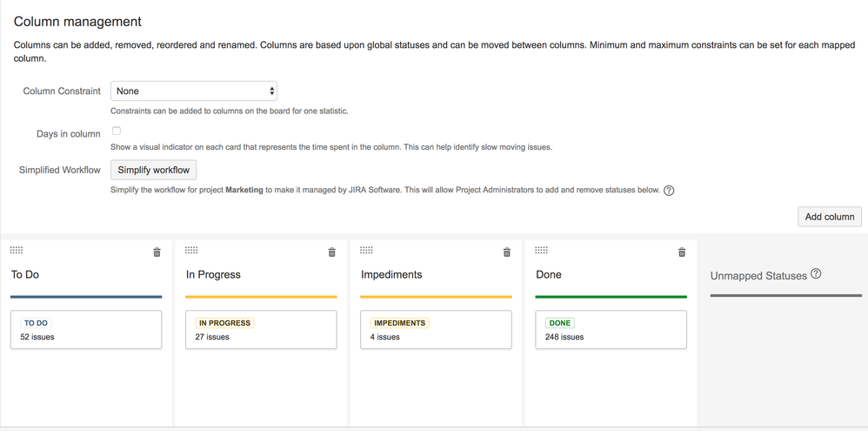868x431 pixels.
Task: Grab the To Do column drag handle
Action: click(x=17, y=251)
